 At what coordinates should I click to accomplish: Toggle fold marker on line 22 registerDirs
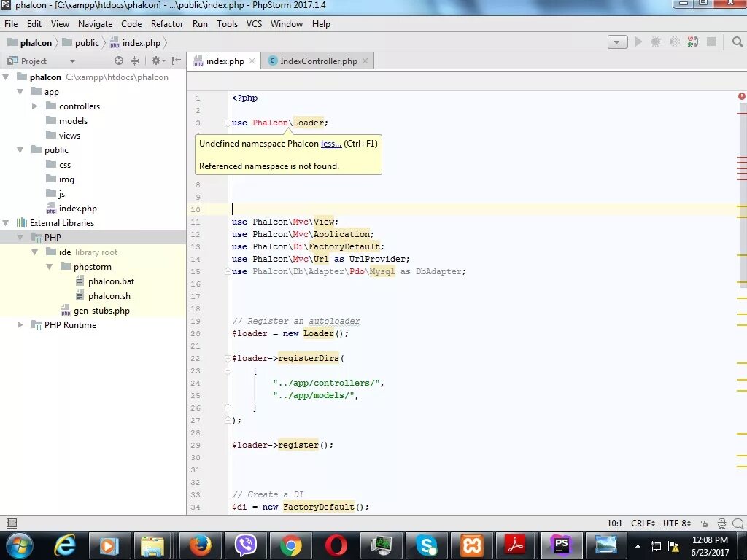tap(228, 358)
